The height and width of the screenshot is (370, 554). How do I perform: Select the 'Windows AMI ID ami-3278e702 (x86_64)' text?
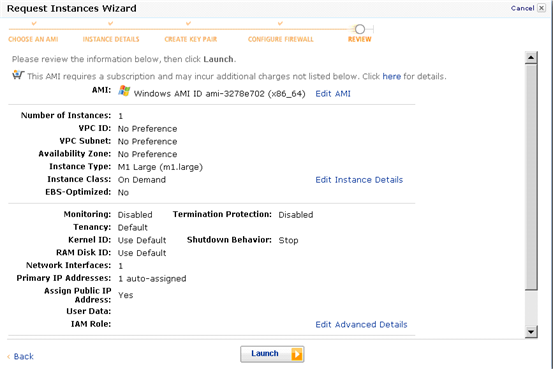tap(219, 94)
